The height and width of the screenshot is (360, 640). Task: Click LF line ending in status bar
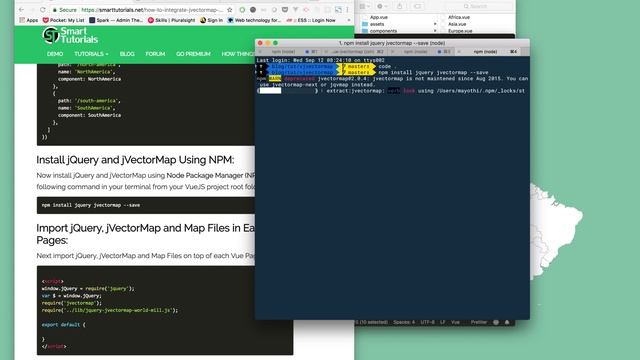[442, 322]
